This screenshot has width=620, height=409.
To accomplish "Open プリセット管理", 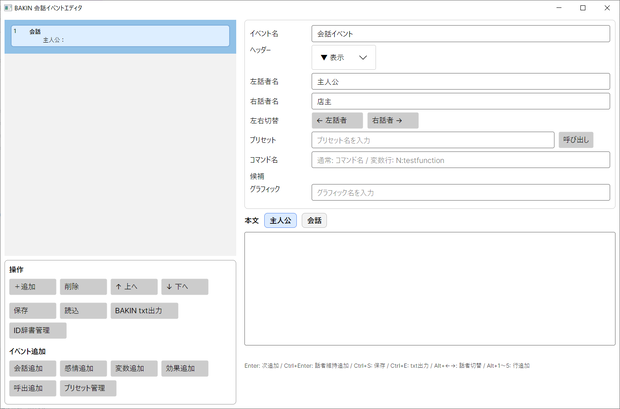I will point(88,388).
